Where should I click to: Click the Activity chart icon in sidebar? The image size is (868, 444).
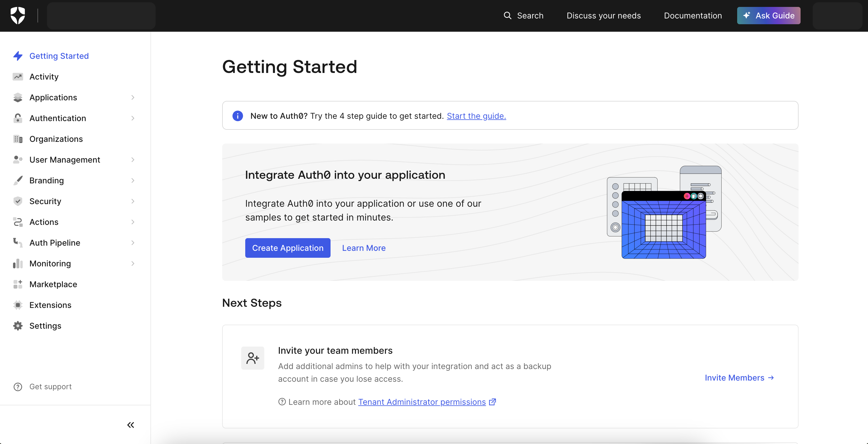tap(18, 77)
